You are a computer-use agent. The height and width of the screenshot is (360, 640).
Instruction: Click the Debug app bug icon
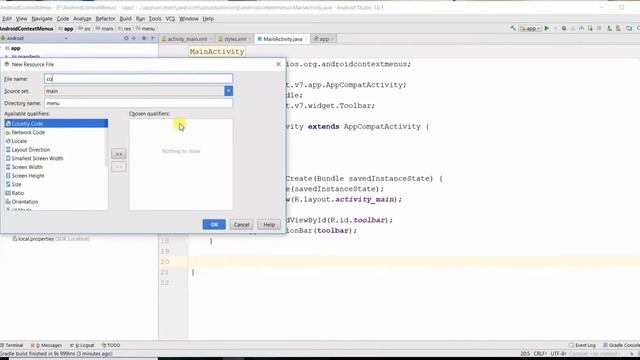click(564, 28)
